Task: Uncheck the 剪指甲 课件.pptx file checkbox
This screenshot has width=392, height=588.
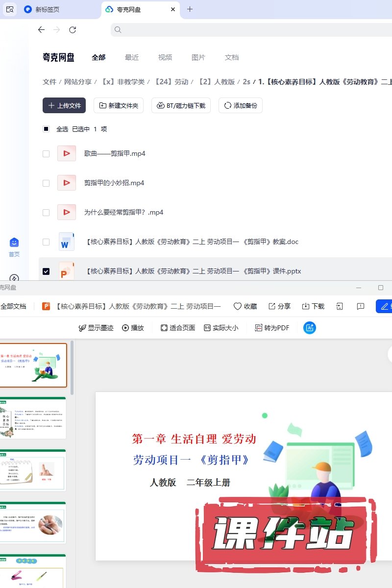Action: click(x=46, y=271)
